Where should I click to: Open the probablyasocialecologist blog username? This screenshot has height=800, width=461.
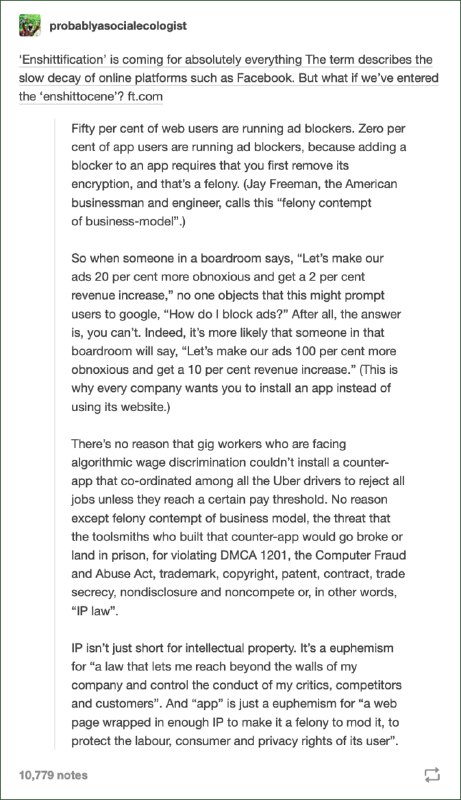[118, 26]
